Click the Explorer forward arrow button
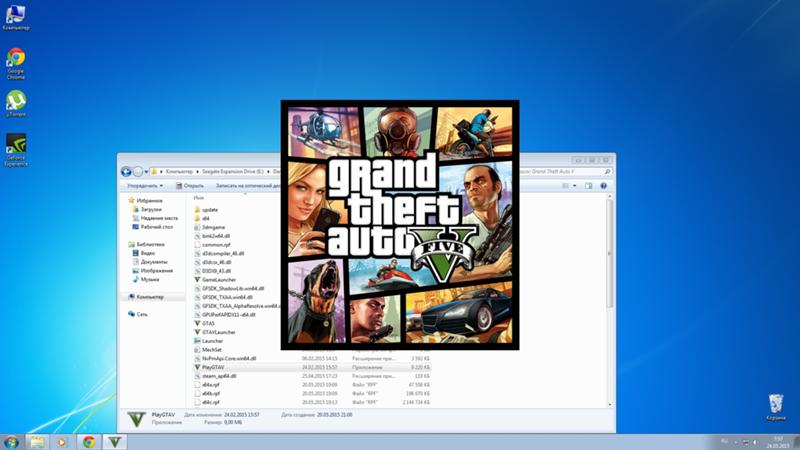This screenshot has height=450, width=800. 137,171
